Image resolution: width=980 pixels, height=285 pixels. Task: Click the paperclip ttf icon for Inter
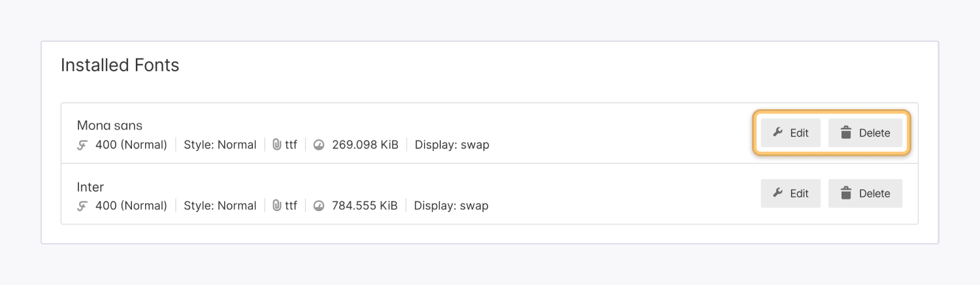click(x=277, y=206)
